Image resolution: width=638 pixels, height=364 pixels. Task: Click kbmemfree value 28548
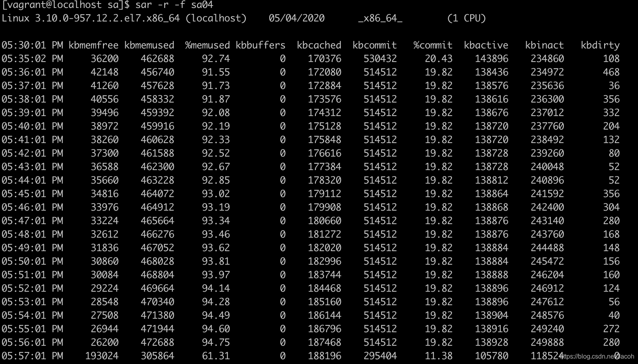105,302
